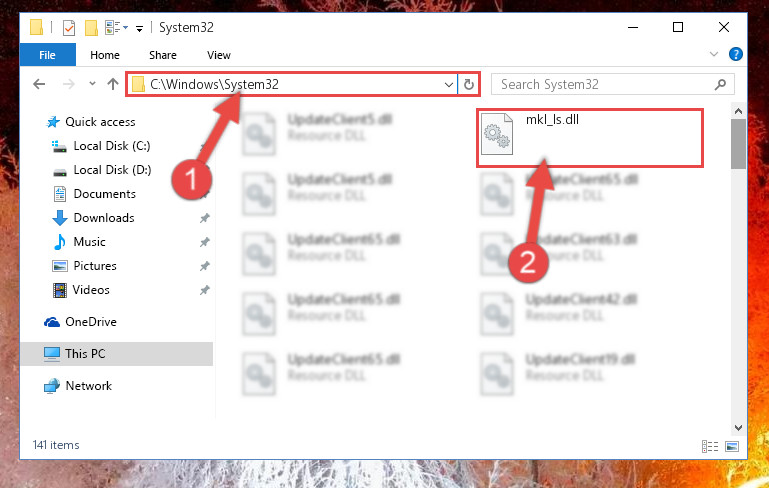Open recent locations dropdown arrow
769x488 pixels.
[92, 84]
